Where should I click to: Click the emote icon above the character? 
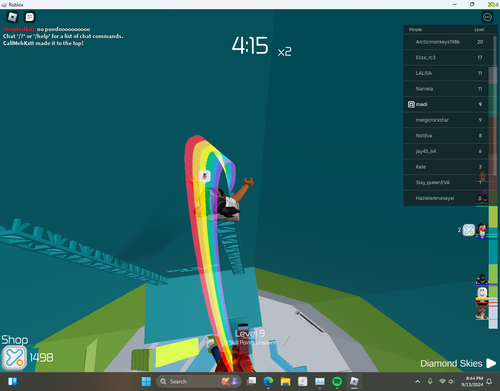[204, 176]
